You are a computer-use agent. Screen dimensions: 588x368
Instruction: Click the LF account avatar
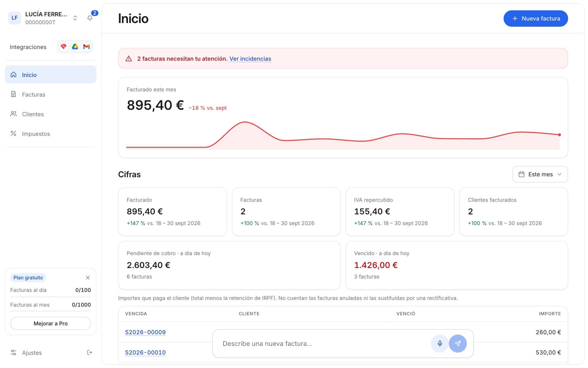point(15,18)
